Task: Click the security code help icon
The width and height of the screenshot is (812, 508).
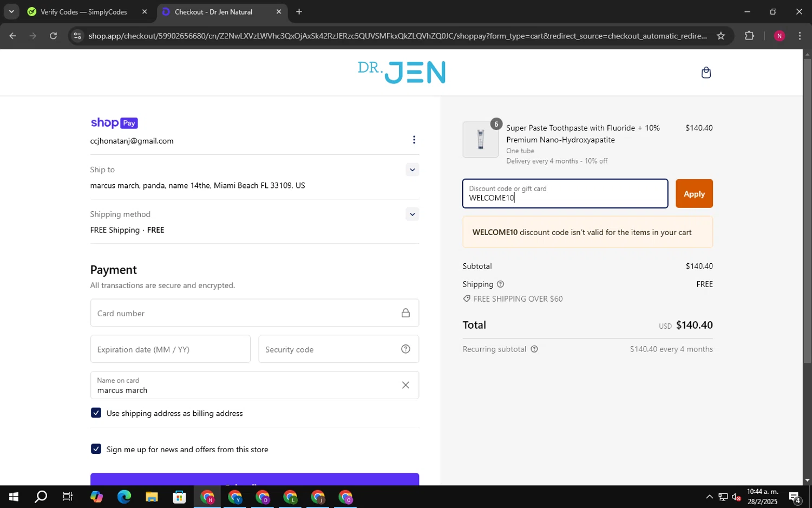Action: click(405, 349)
